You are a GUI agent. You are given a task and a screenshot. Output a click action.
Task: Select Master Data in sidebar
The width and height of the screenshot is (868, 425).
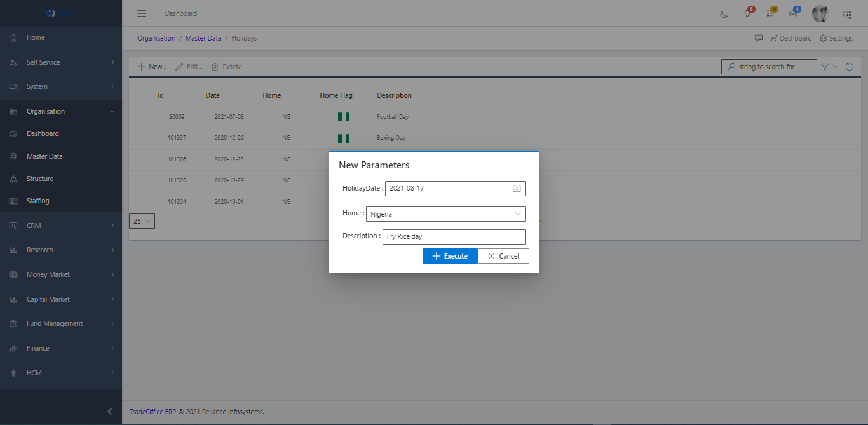coord(44,156)
